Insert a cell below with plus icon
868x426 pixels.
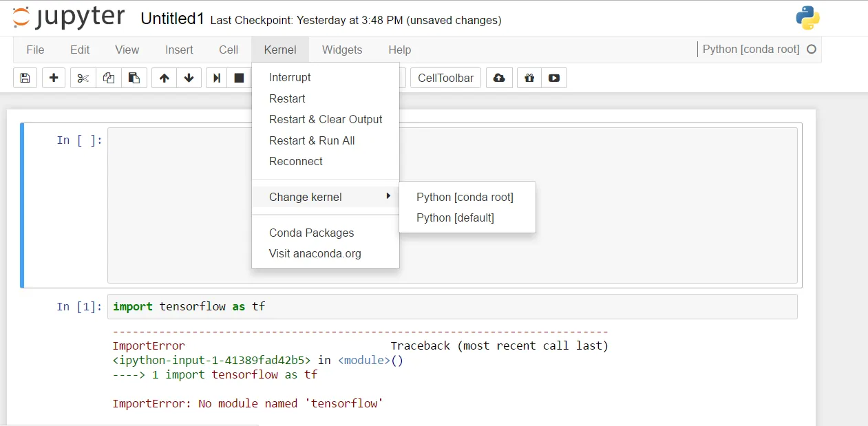coord(54,78)
